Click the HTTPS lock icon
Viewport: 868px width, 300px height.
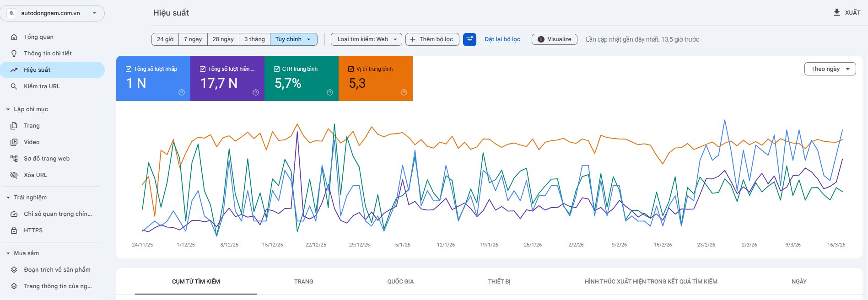(x=14, y=230)
